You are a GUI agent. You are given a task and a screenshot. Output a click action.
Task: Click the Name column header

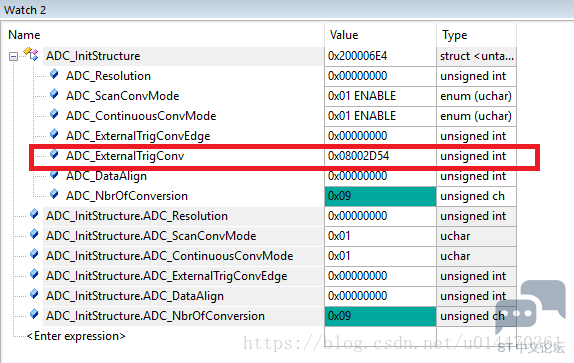tap(24, 35)
